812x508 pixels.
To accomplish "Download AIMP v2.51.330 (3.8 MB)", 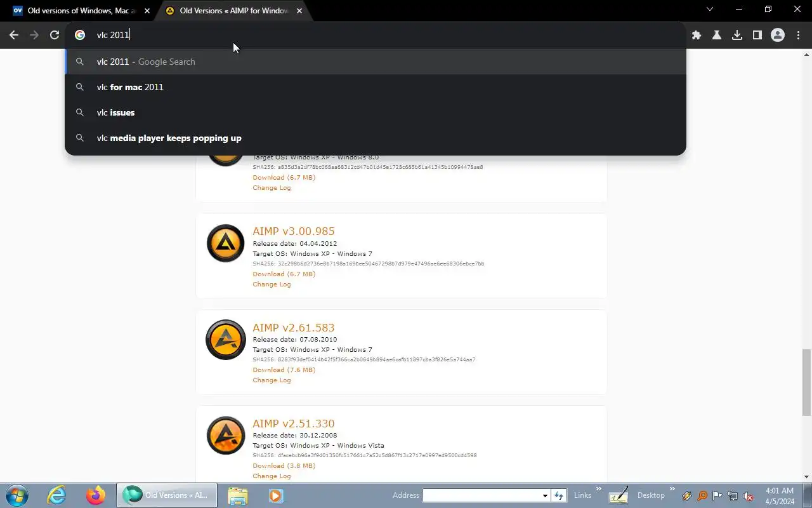I will click(284, 465).
